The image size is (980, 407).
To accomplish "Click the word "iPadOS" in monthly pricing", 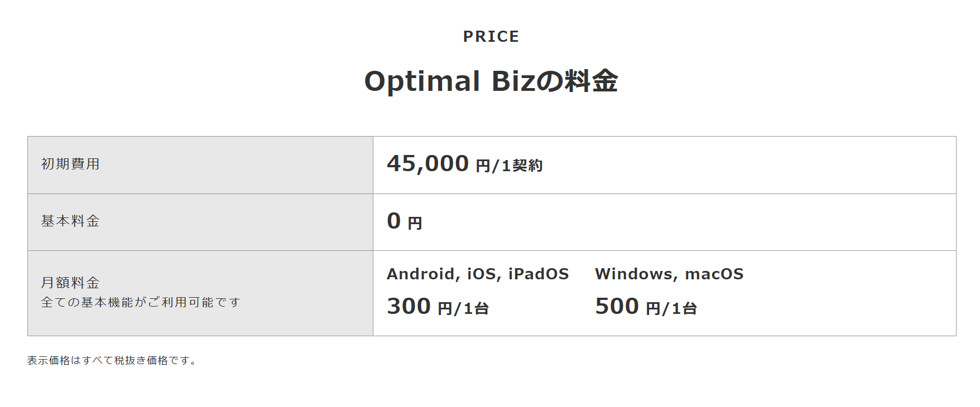I will [538, 274].
